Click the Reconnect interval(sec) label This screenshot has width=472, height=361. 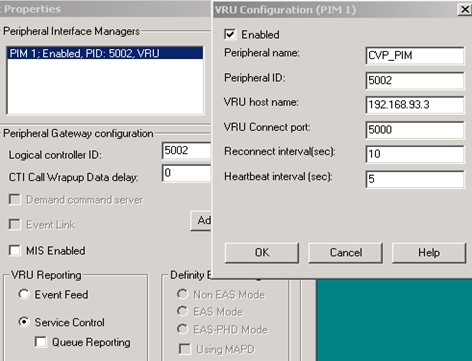point(280,151)
